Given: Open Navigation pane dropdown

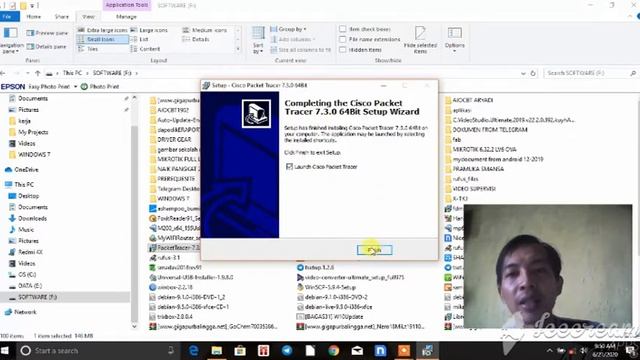Looking at the screenshot, I should click(11, 40).
